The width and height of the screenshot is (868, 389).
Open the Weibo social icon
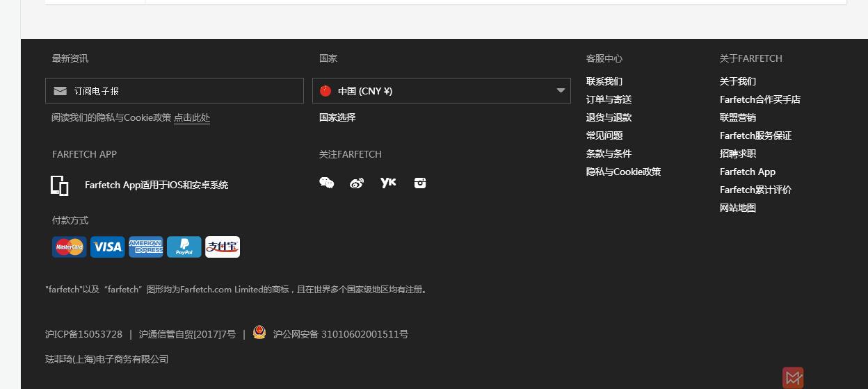point(357,183)
